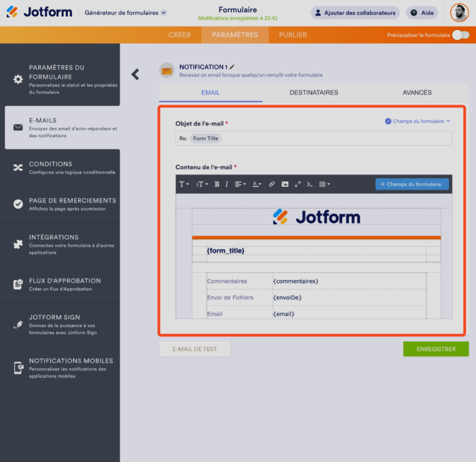The height and width of the screenshot is (462, 476).
Task: Open the text alignment dropdown
Action: click(x=241, y=184)
